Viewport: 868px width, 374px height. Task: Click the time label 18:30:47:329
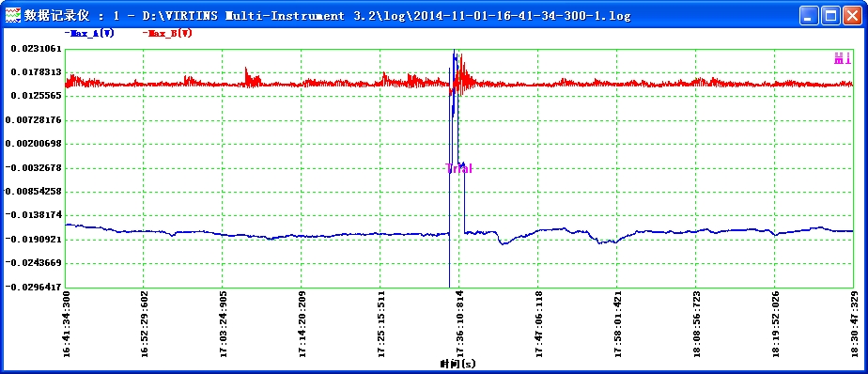(x=854, y=324)
